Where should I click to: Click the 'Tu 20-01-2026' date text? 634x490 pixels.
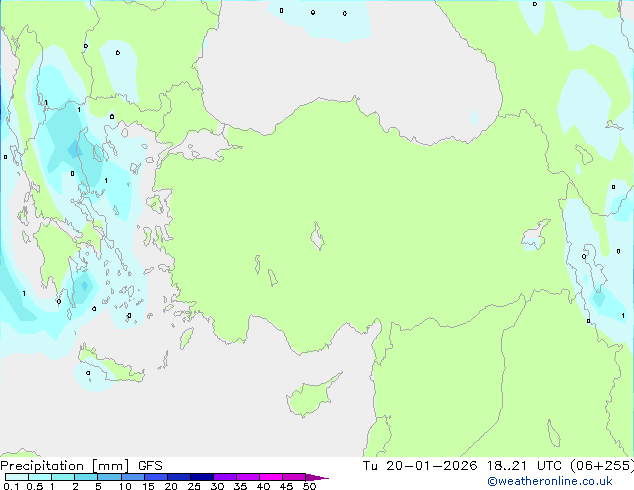tap(420, 466)
